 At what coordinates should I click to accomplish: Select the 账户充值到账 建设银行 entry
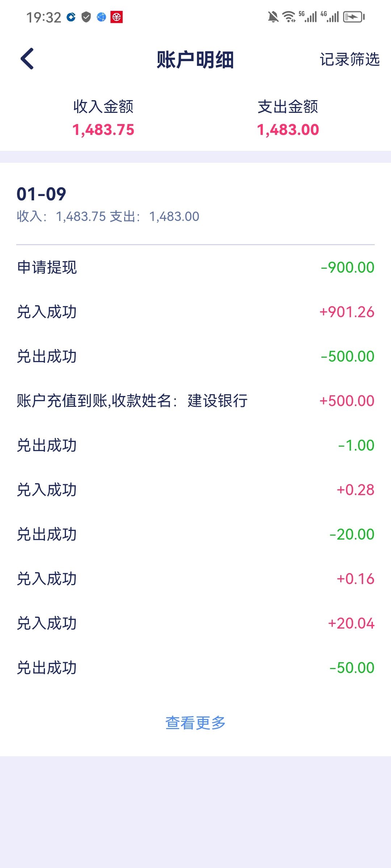(195, 401)
